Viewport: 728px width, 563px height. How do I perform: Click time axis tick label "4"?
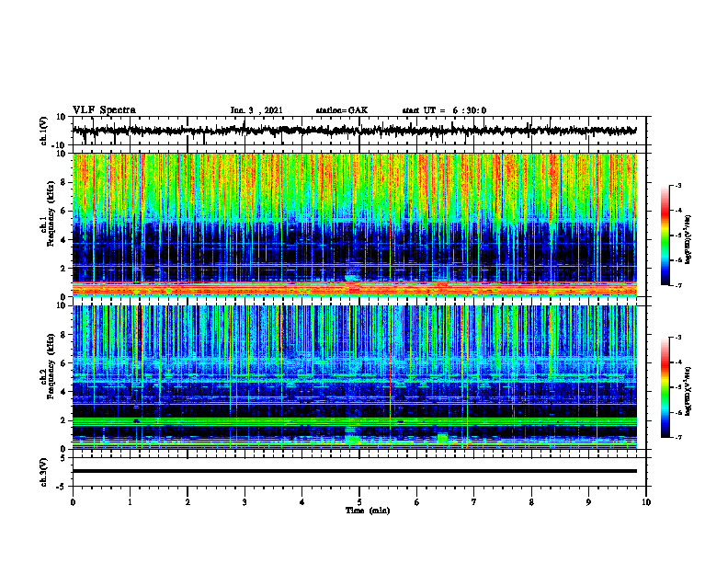[302, 502]
